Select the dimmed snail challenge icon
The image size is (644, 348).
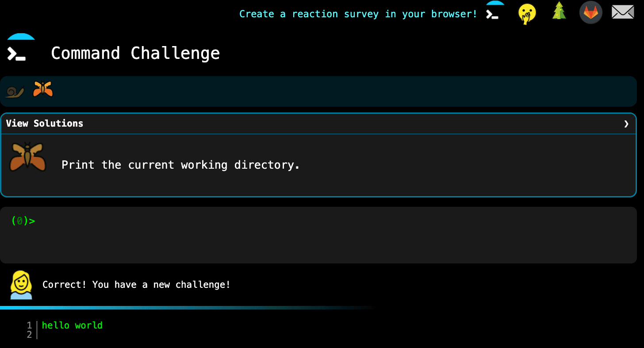[15, 91]
